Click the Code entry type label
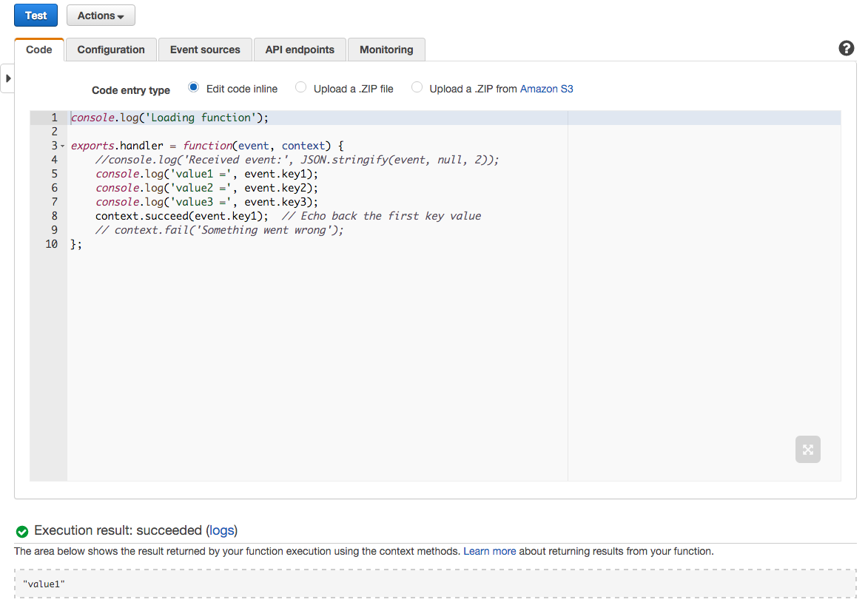The height and width of the screenshot is (608, 868). (x=131, y=90)
